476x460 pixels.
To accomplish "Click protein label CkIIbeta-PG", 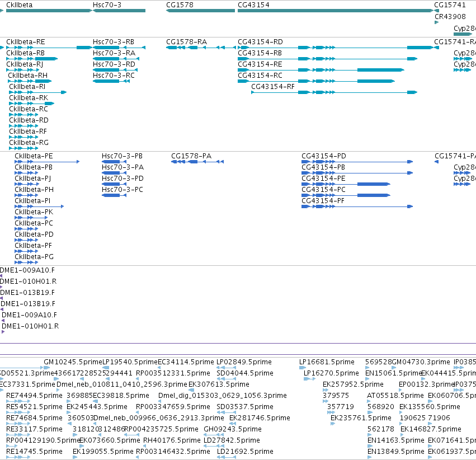I will [x=34, y=257].
